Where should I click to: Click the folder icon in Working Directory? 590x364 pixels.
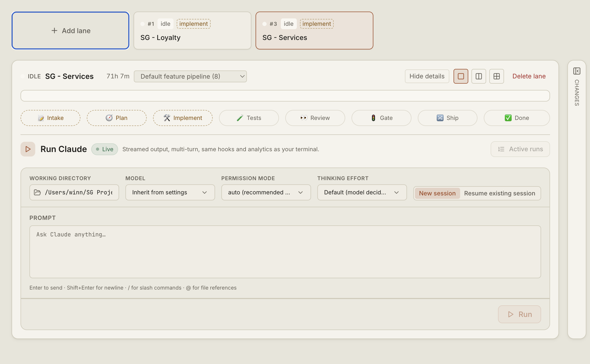pos(37,193)
